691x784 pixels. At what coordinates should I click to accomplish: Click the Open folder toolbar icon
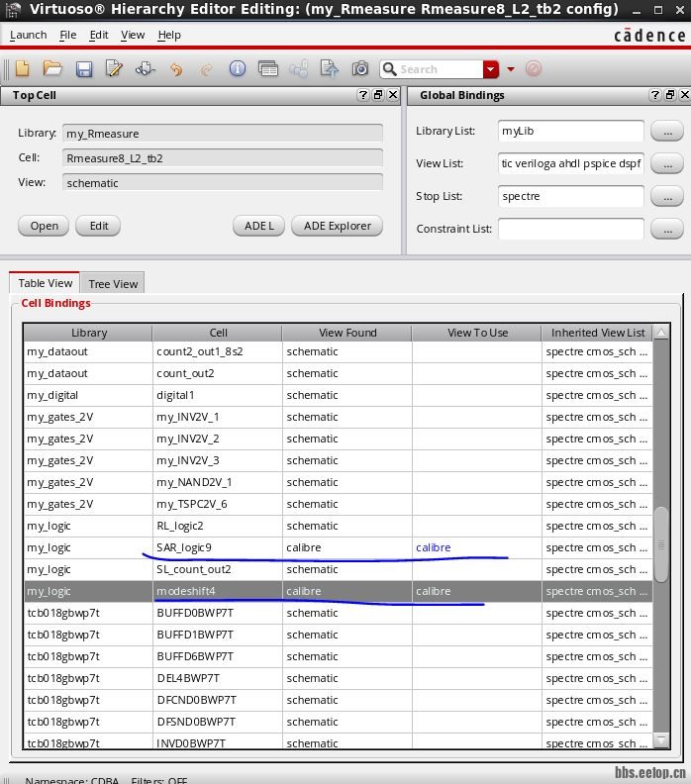tap(52, 68)
